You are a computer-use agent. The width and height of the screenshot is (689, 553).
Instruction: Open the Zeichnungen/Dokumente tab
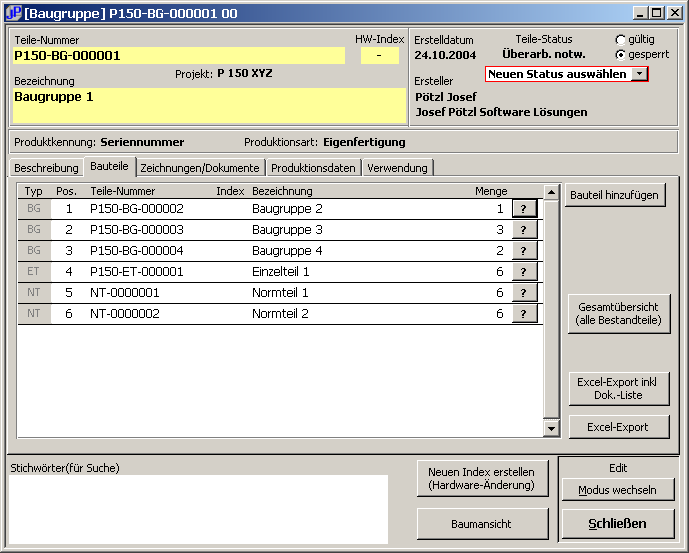[199, 168]
